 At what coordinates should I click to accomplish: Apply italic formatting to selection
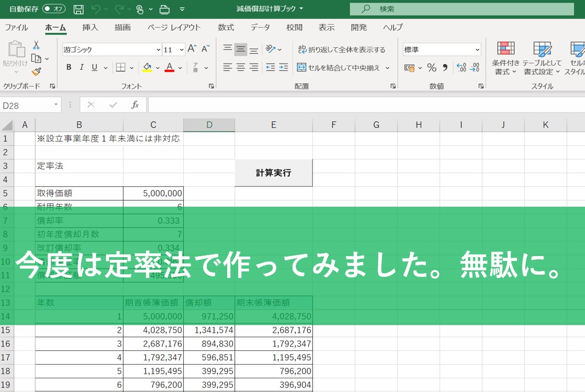(82, 67)
